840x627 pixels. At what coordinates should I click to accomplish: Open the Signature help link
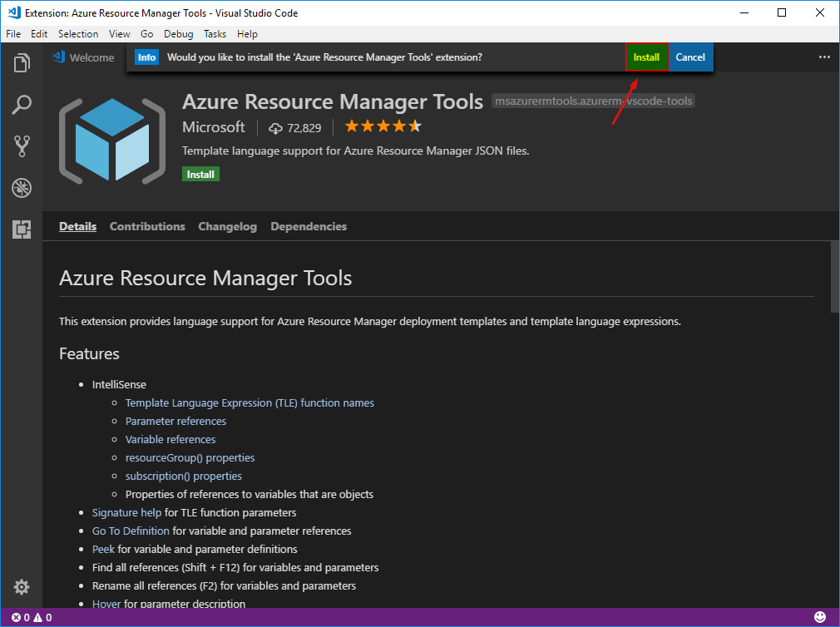coord(126,512)
